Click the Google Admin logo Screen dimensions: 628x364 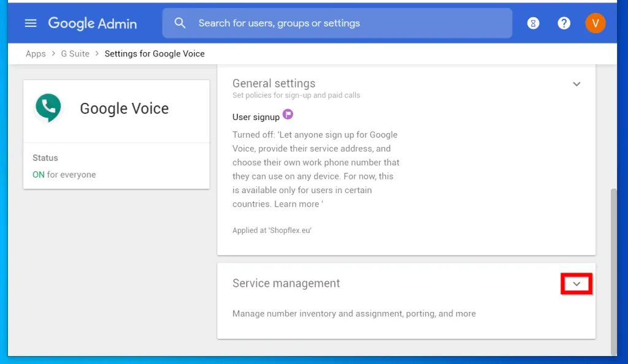(93, 23)
